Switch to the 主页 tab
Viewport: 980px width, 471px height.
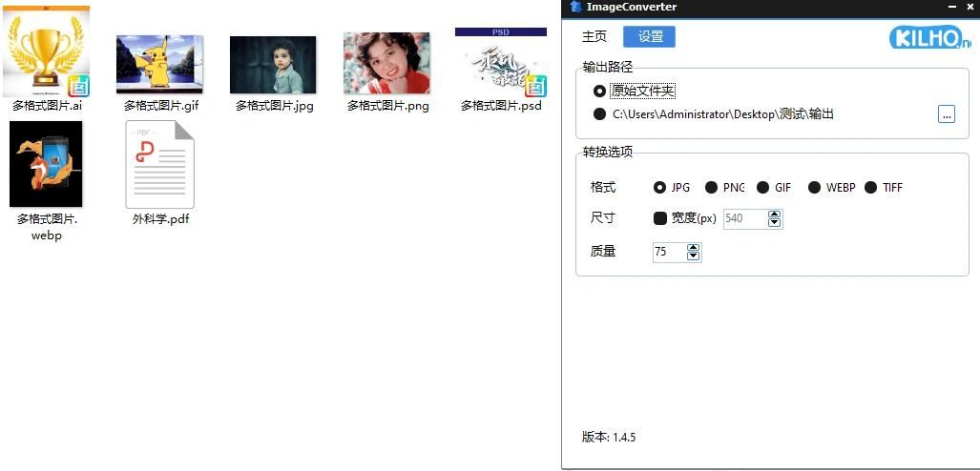(594, 37)
